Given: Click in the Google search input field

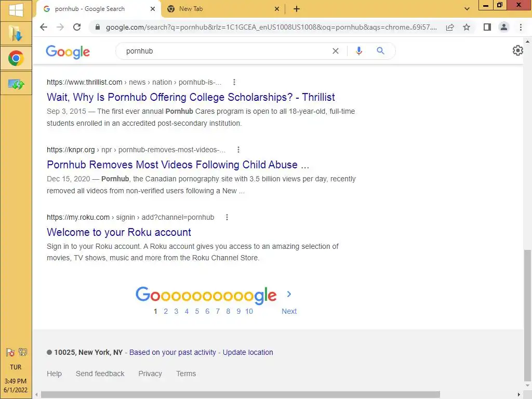Looking at the screenshot, I should point(224,51).
